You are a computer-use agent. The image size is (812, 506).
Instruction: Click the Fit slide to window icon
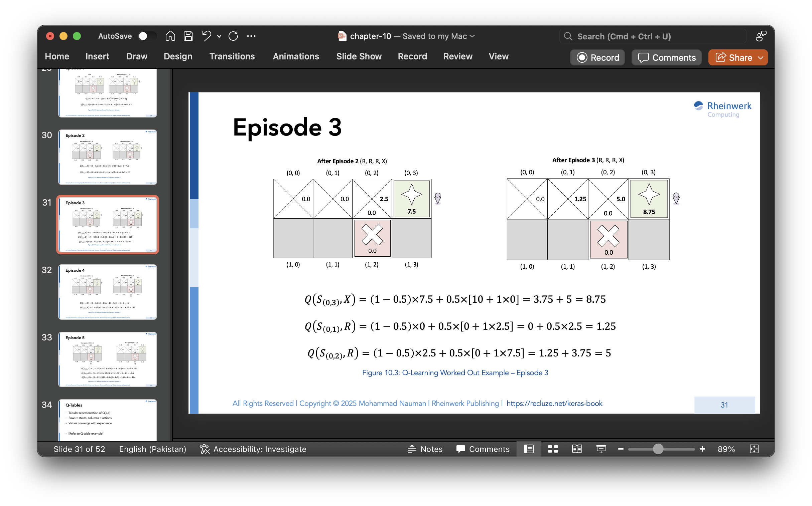coord(754,449)
